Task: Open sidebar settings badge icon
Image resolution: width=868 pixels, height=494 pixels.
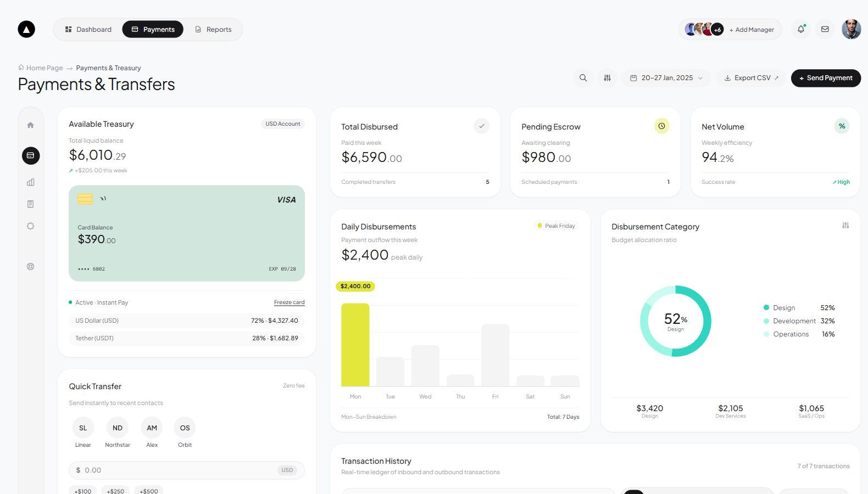Action: coord(31,226)
